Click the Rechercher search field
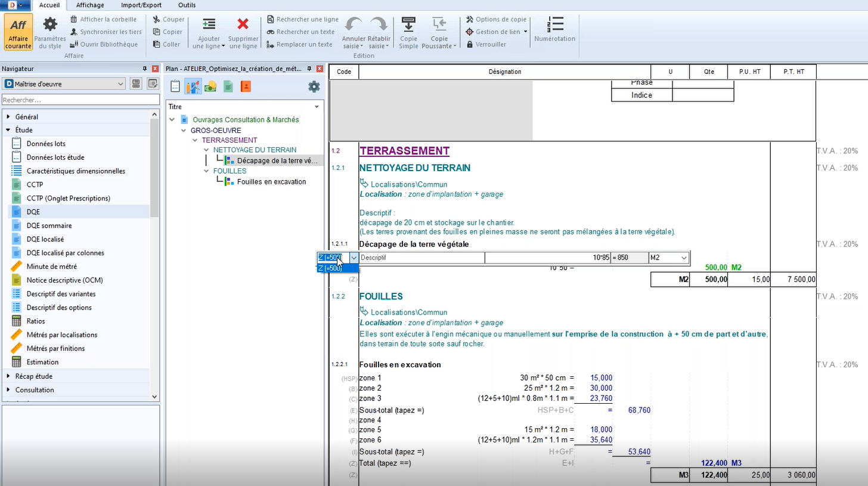This screenshot has width=868, height=486. click(x=81, y=100)
